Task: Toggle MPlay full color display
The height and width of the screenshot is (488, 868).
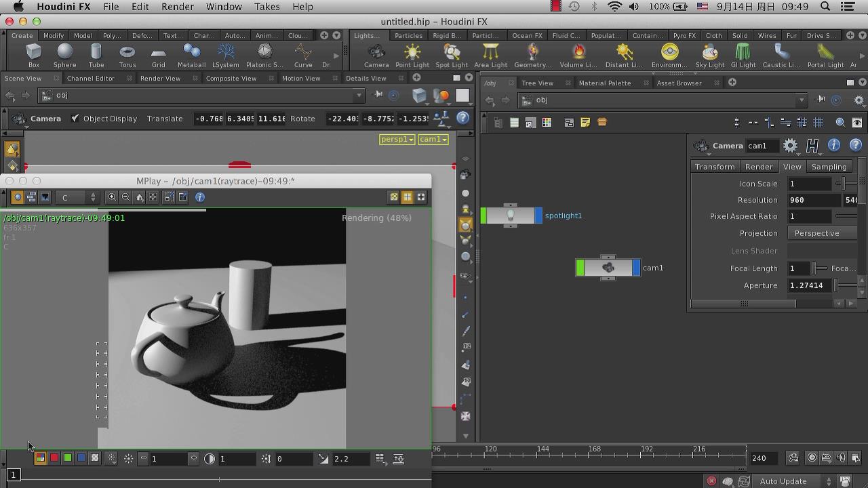Action: click(41, 458)
